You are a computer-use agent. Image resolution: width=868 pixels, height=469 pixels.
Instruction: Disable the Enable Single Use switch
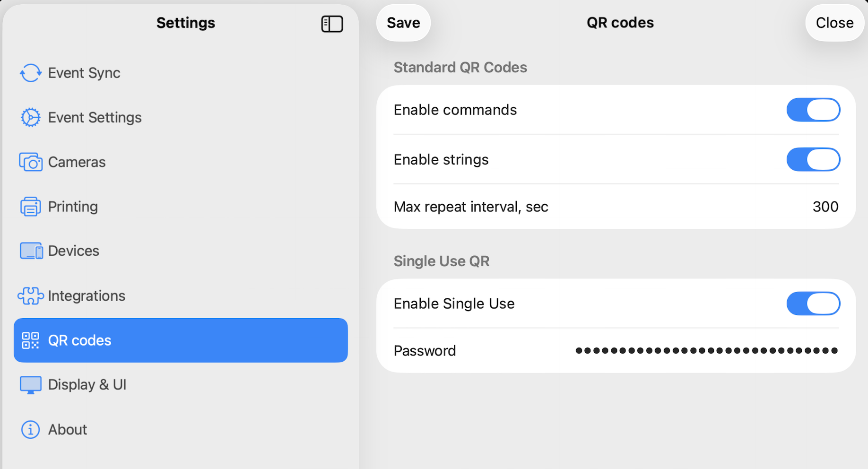pos(813,304)
